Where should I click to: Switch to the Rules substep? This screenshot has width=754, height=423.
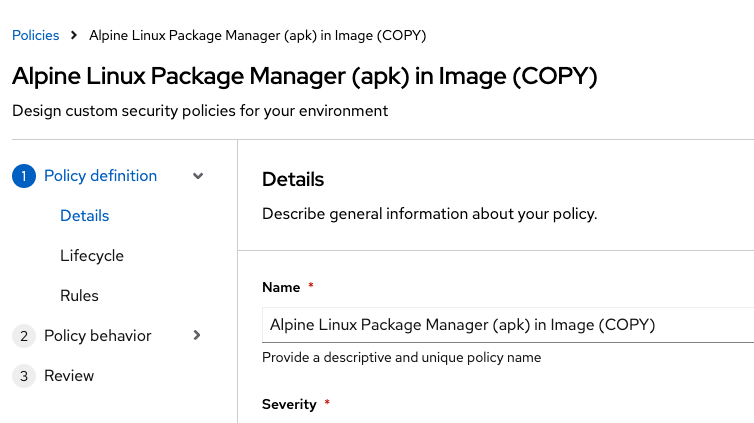(79, 296)
